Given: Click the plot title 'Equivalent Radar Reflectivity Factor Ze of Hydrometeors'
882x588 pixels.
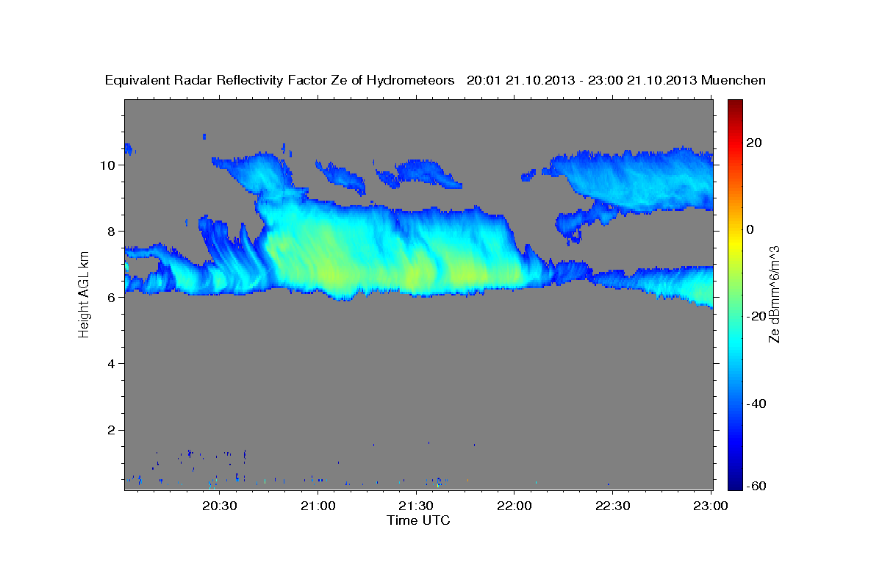Looking at the screenshot, I should 279,81.
